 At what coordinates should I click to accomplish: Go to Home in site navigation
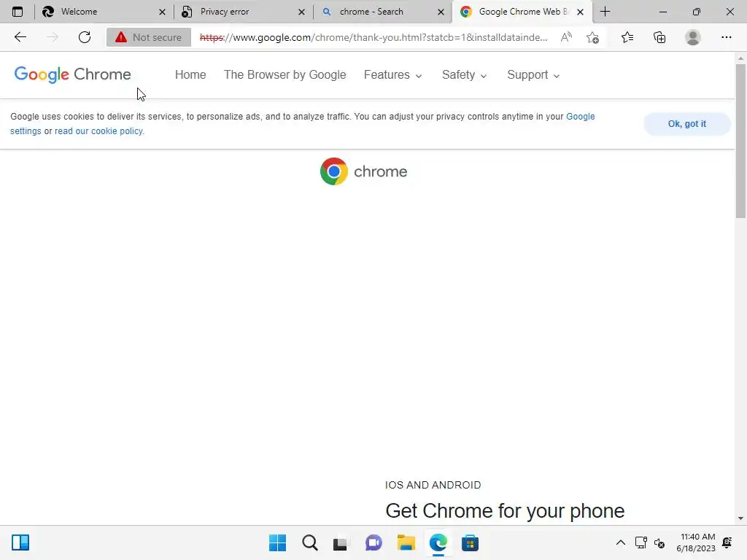pos(190,75)
